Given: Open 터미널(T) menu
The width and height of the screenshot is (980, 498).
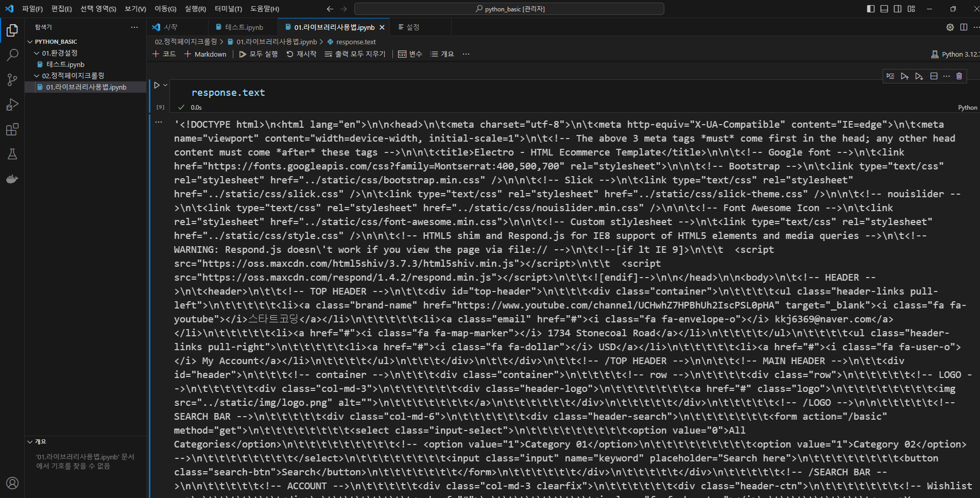Looking at the screenshot, I should click(228, 9).
